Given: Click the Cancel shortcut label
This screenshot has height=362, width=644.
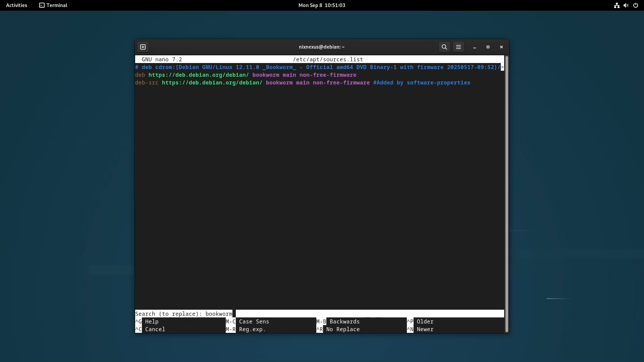Looking at the screenshot, I should [155, 329].
